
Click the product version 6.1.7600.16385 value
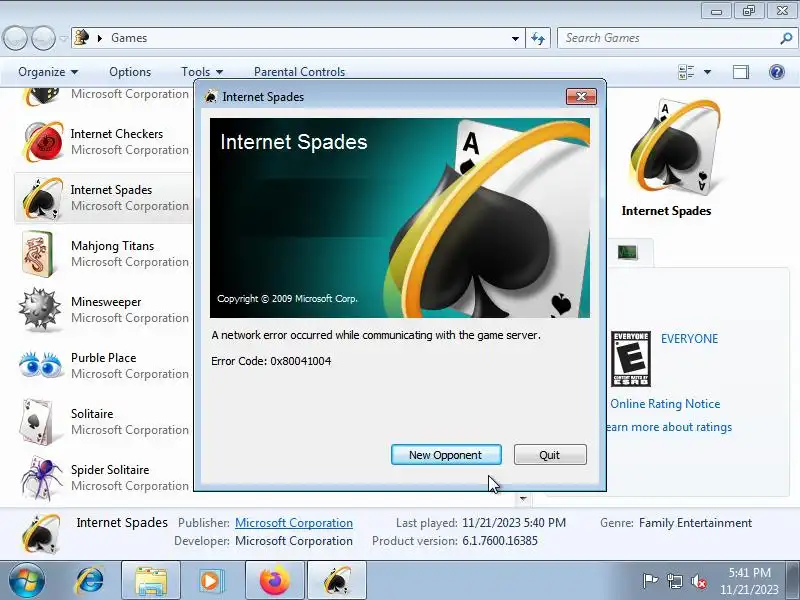pos(500,541)
